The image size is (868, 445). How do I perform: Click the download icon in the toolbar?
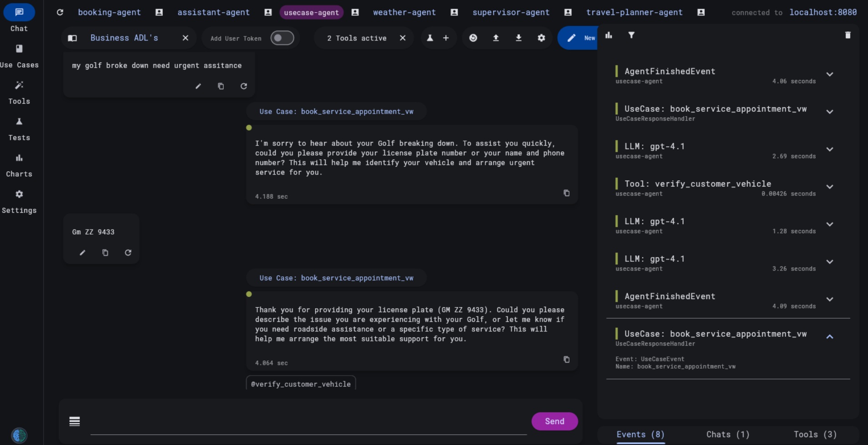point(518,38)
